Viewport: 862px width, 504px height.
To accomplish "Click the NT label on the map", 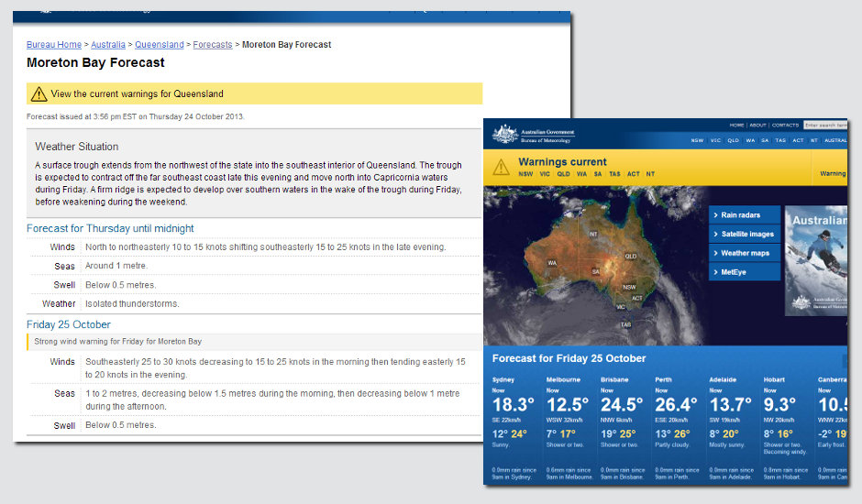I will [593, 235].
